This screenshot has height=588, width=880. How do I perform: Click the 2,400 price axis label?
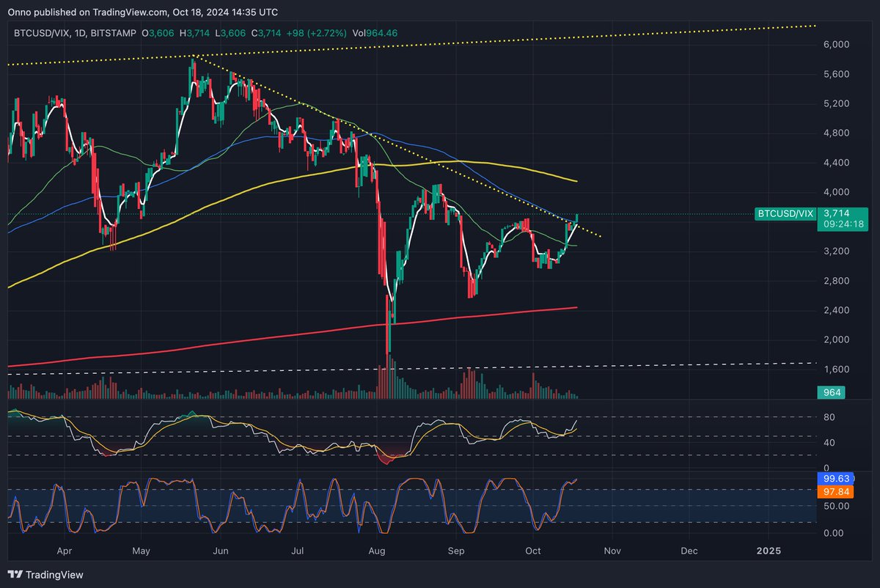click(x=837, y=310)
